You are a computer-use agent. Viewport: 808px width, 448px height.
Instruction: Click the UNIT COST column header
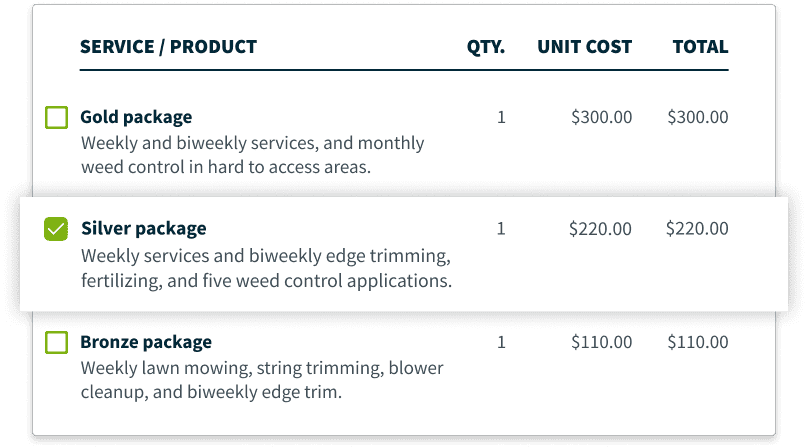point(584,47)
